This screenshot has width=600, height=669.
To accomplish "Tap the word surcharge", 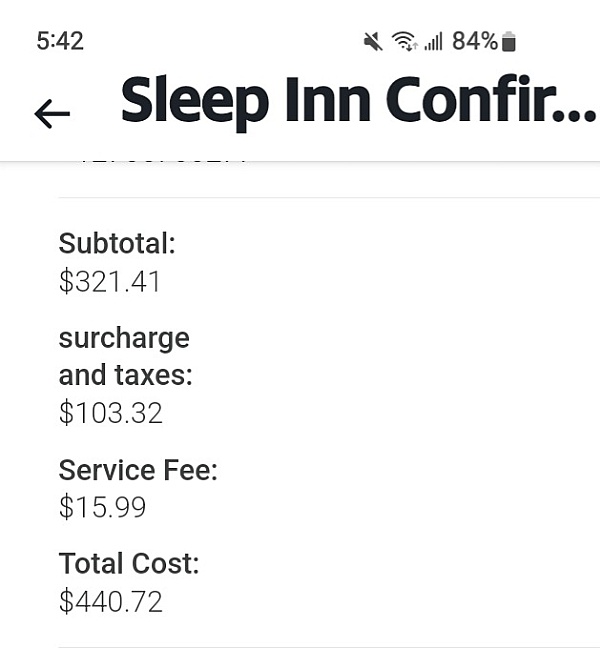I will 124,338.
